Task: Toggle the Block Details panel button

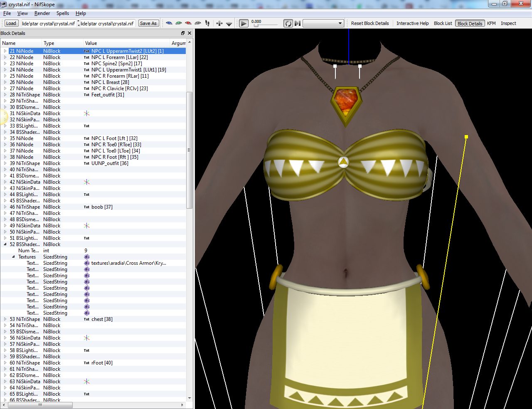Action: tap(470, 23)
